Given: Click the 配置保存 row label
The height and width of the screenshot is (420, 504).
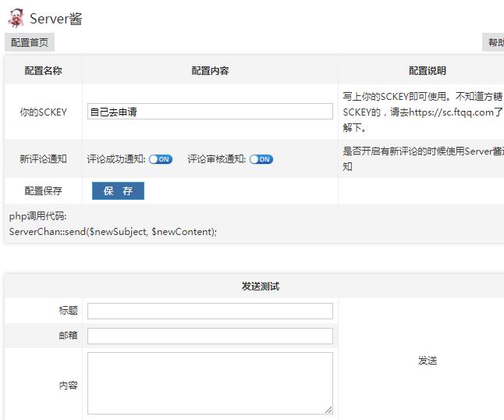Looking at the screenshot, I should (43, 190).
